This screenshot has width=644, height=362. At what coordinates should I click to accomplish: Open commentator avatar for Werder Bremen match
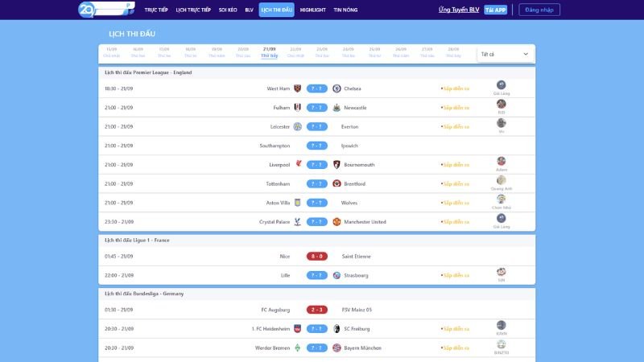coord(501,344)
